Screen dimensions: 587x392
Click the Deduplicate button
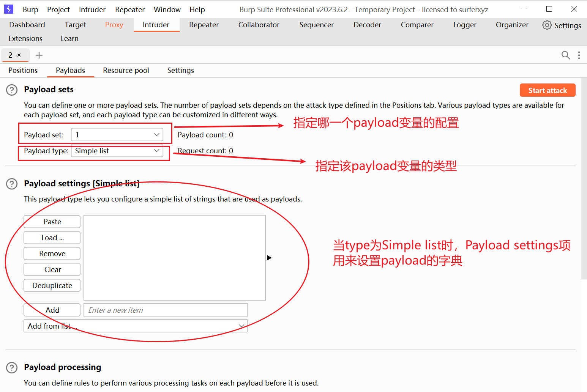[52, 286]
